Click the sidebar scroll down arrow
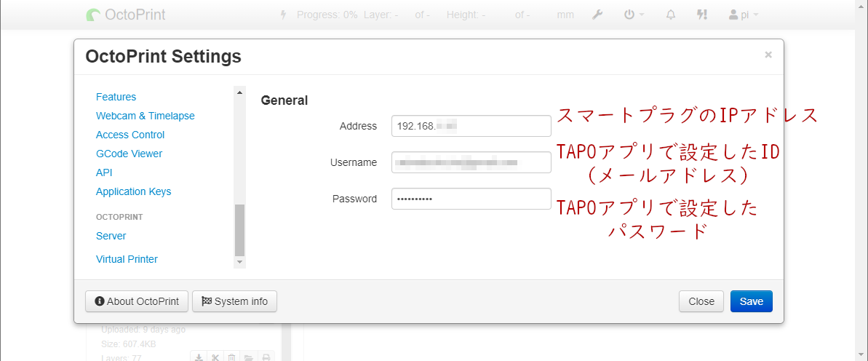 click(239, 262)
